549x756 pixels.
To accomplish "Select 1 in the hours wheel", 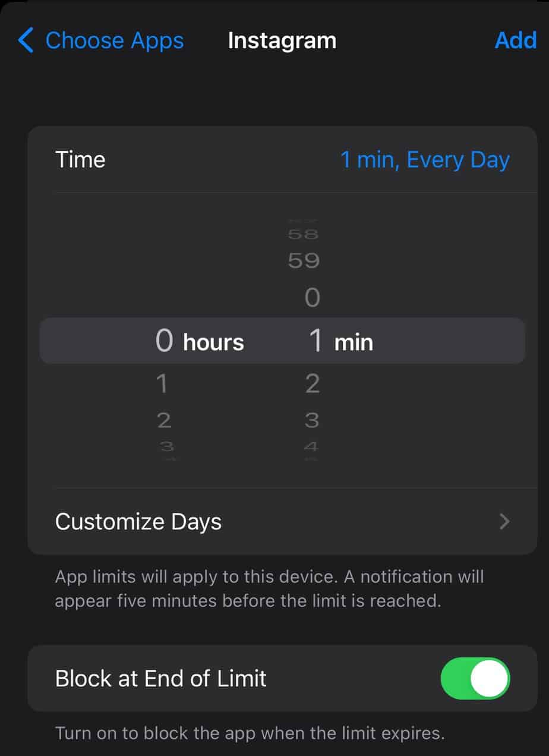I will click(x=161, y=384).
